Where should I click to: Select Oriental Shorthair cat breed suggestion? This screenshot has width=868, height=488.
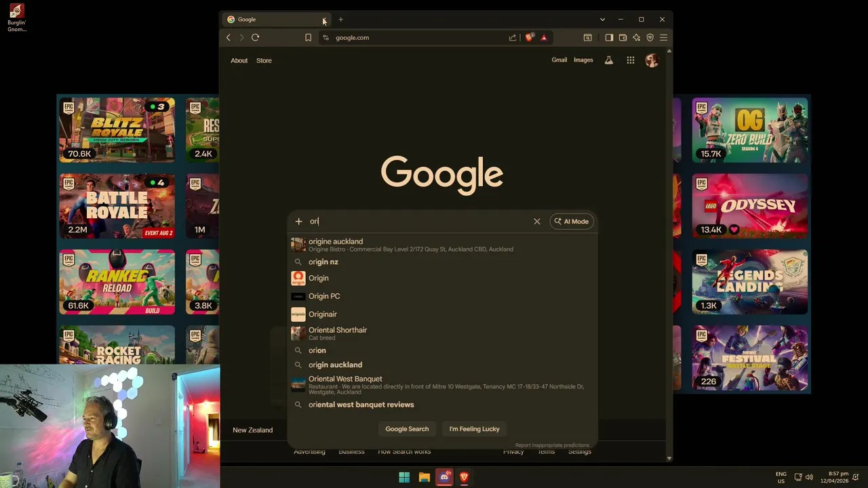[442, 333]
